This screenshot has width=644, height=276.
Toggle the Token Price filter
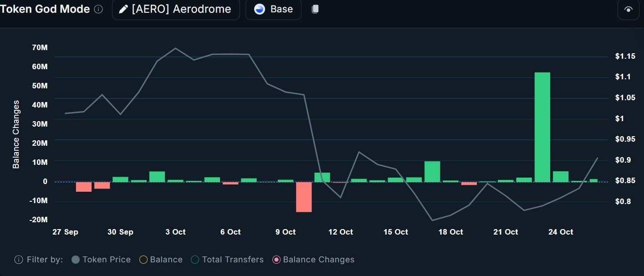101,260
